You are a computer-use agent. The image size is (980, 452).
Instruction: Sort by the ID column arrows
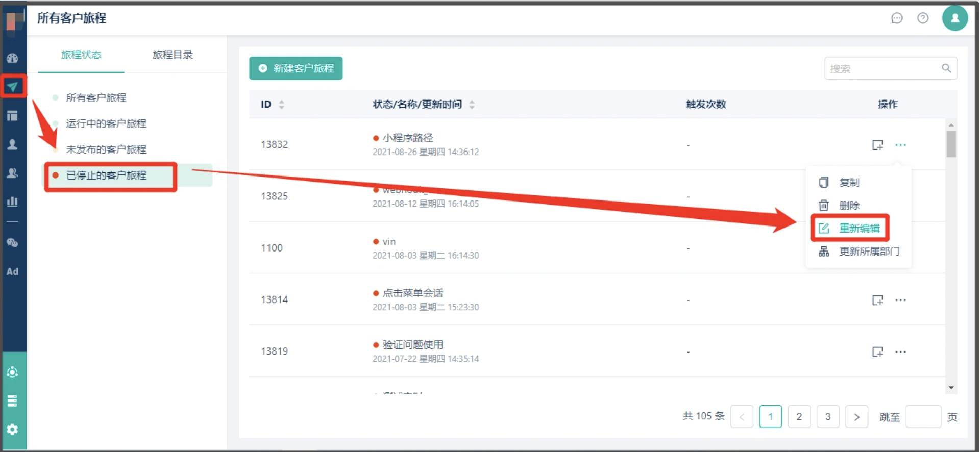[281, 105]
